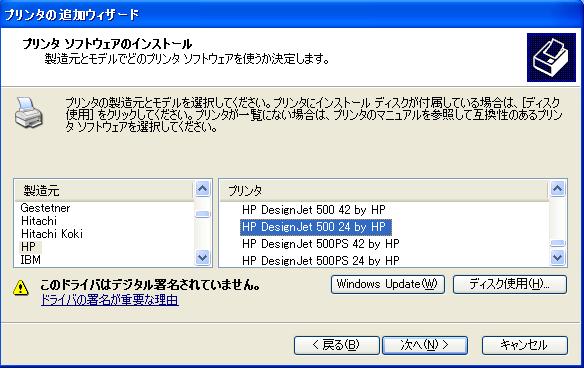Screen dimensions: 584x384
Task: Click the small printer icon beside instructions
Action: click(29, 113)
